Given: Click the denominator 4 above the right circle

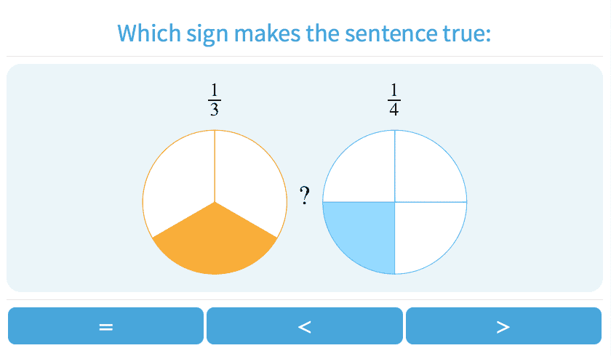Looking at the screenshot, I should click(394, 109).
